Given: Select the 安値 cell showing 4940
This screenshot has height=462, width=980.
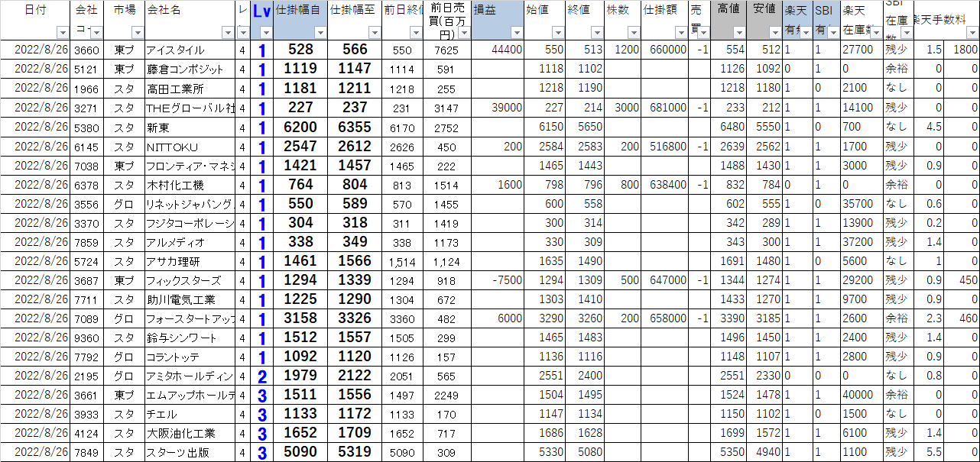Looking at the screenshot, I should (764, 453).
